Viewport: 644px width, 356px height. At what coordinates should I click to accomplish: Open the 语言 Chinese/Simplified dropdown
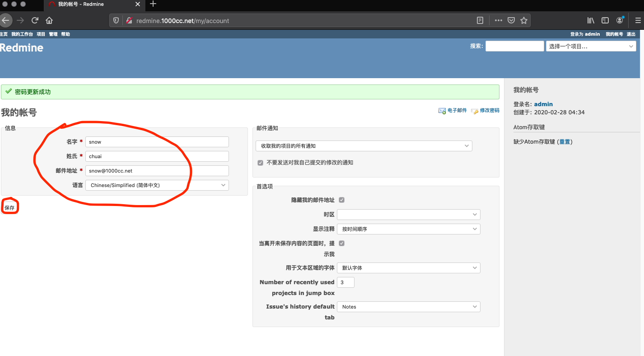tap(157, 185)
